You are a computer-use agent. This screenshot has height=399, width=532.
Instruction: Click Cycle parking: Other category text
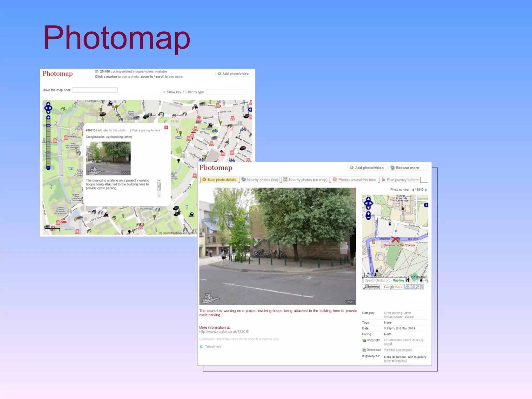point(399,315)
